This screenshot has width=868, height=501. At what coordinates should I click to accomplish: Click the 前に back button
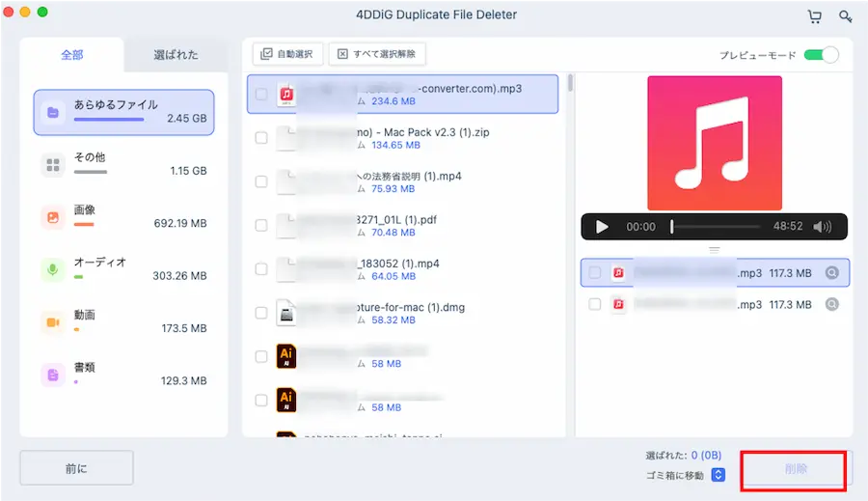pyautogui.click(x=76, y=468)
